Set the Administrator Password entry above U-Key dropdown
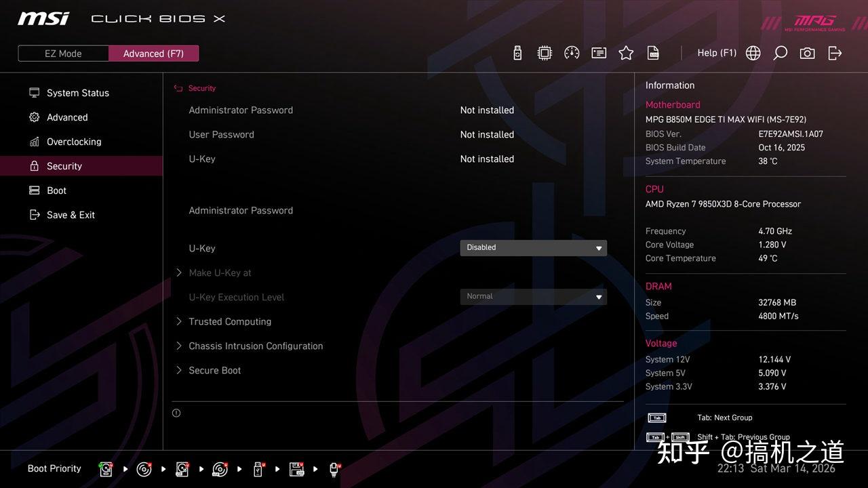Viewport: 868px width, 488px height. [241, 210]
